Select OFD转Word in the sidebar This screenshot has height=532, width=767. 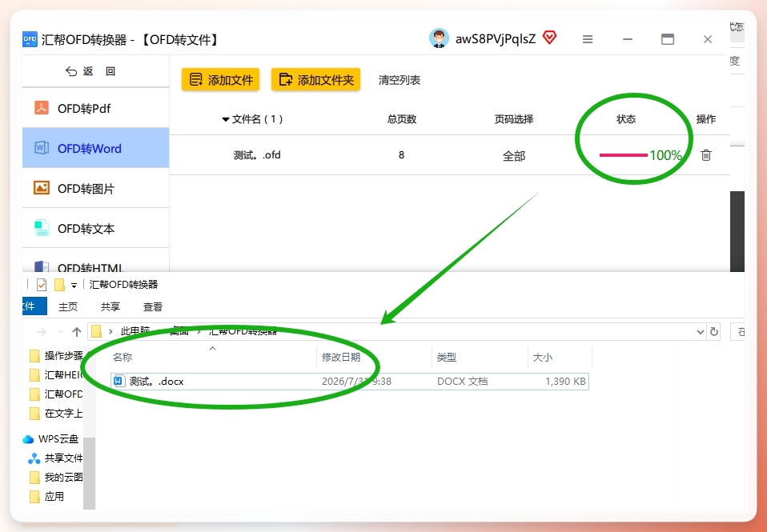[x=96, y=148]
